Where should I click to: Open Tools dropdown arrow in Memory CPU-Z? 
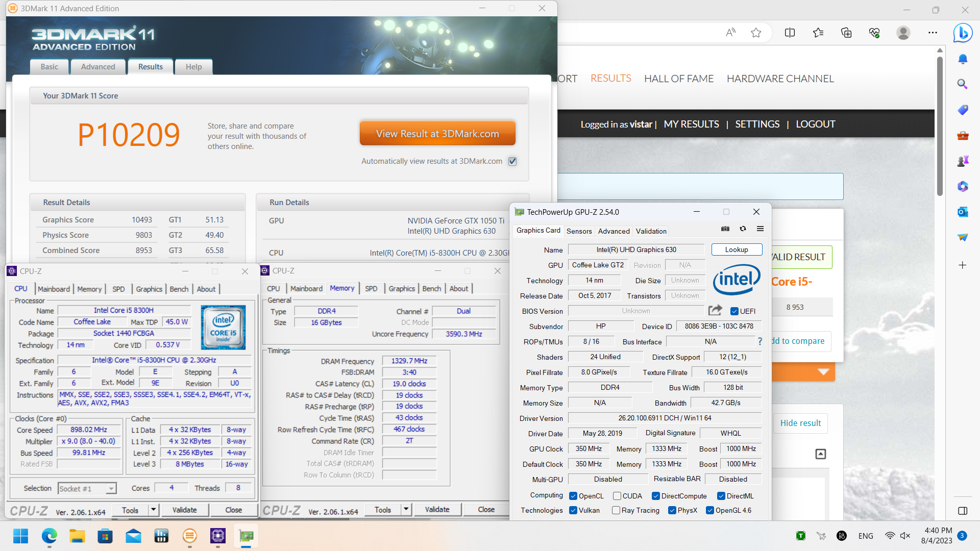point(406,509)
